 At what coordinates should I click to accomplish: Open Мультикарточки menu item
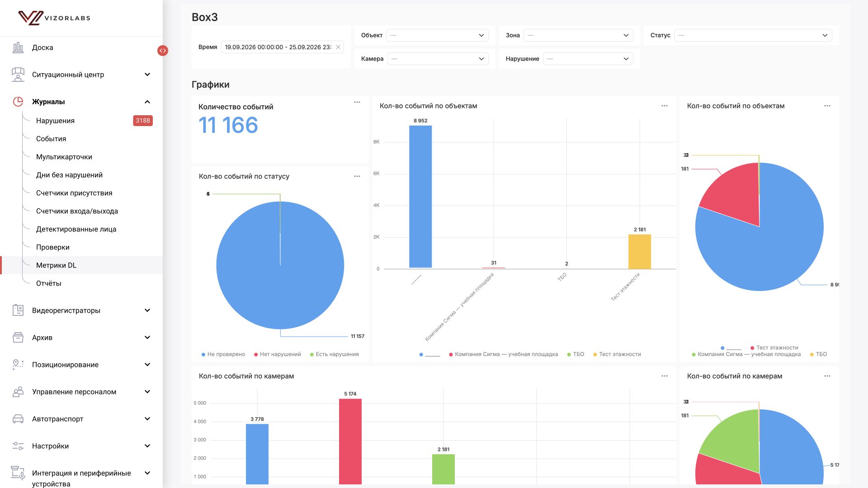click(x=64, y=157)
